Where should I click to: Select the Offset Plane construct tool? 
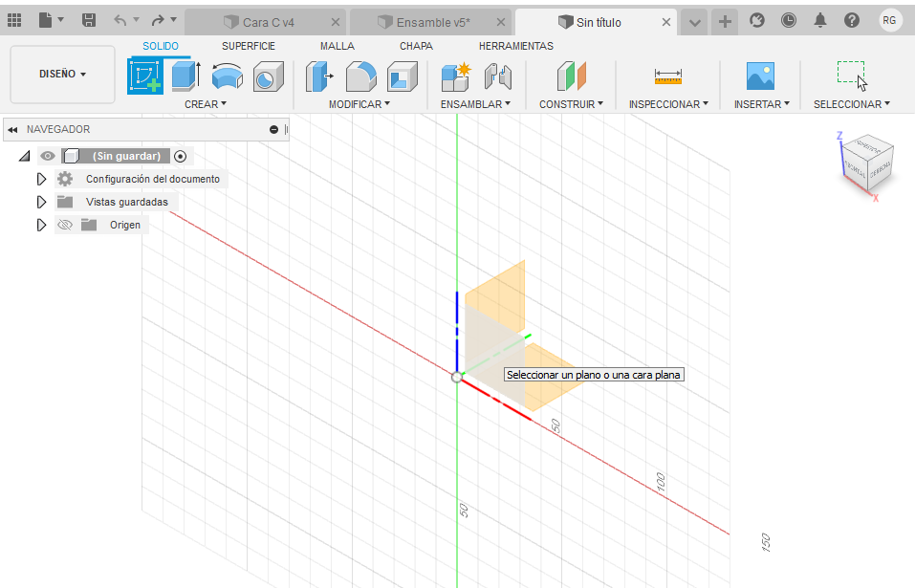coord(572,76)
